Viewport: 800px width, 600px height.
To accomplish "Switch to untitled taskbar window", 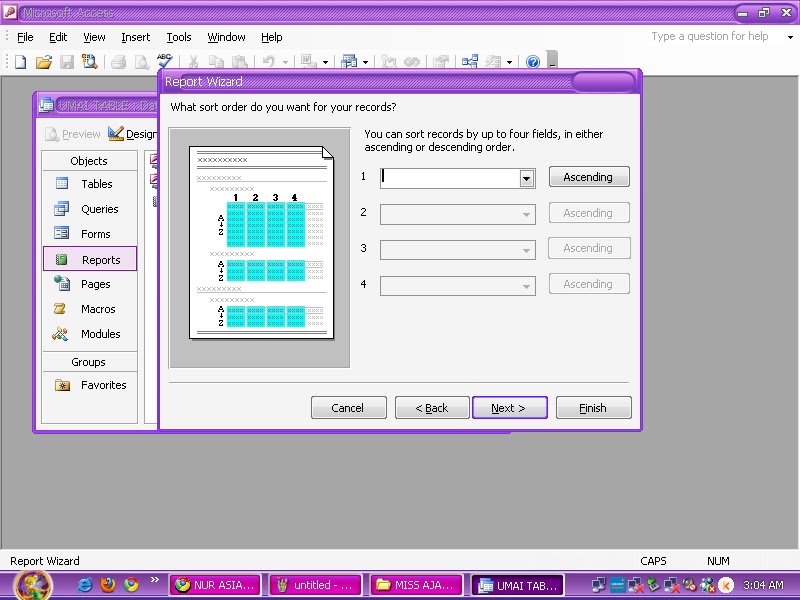I will pyautogui.click(x=315, y=585).
